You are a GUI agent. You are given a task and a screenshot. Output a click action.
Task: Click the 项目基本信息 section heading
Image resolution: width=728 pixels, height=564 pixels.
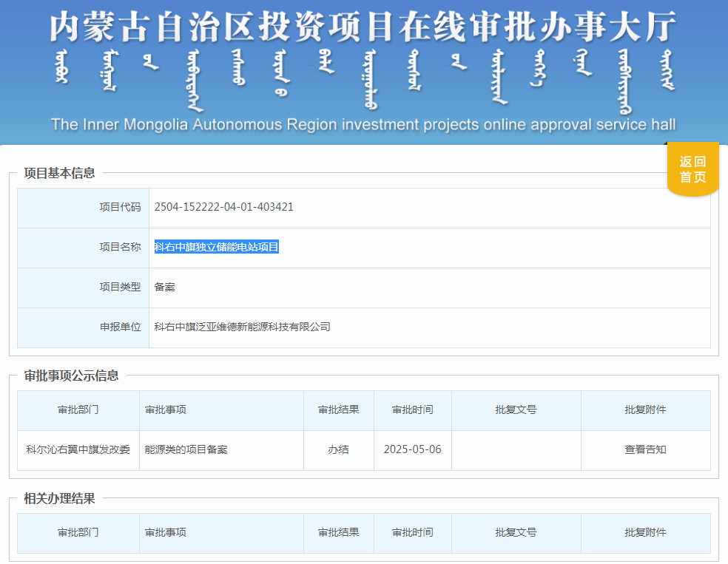(x=59, y=173)
